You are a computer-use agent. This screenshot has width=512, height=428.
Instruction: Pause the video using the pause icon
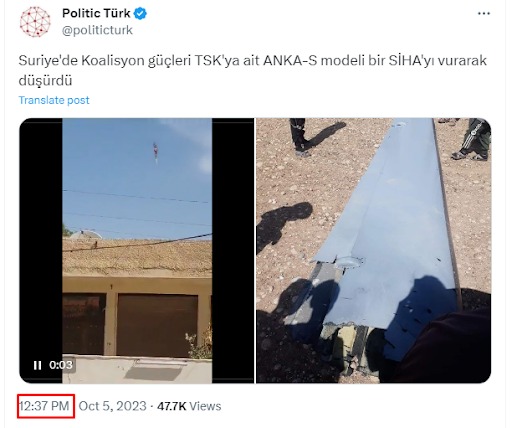tap(37, 365)
